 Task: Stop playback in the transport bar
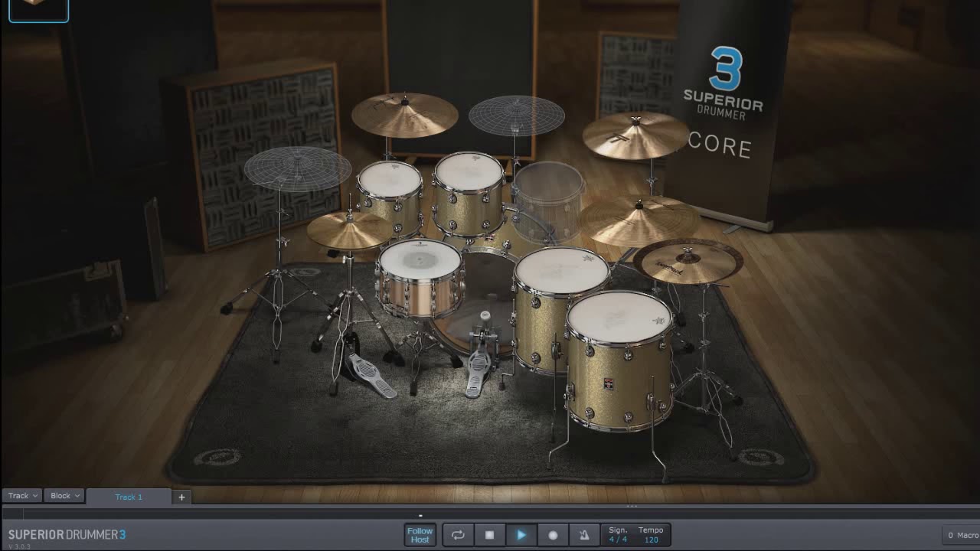(490, 535)
